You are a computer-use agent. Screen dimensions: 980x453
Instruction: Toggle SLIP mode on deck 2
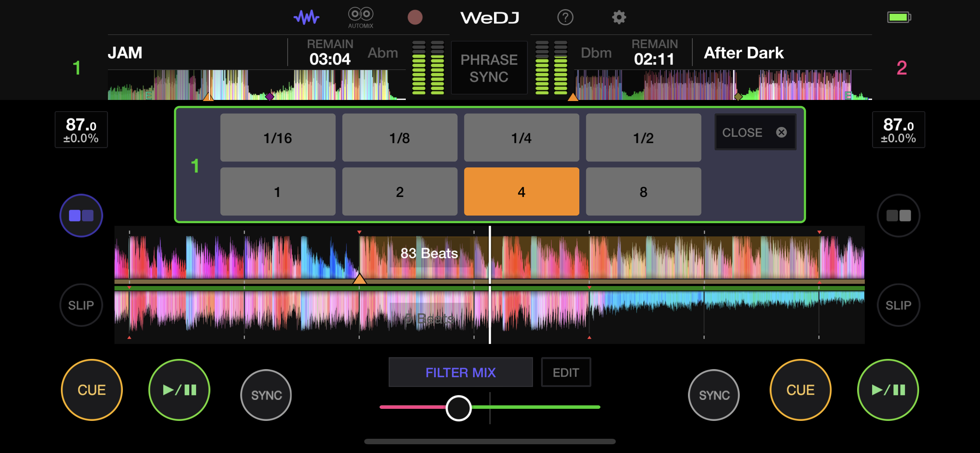point(898,305)
